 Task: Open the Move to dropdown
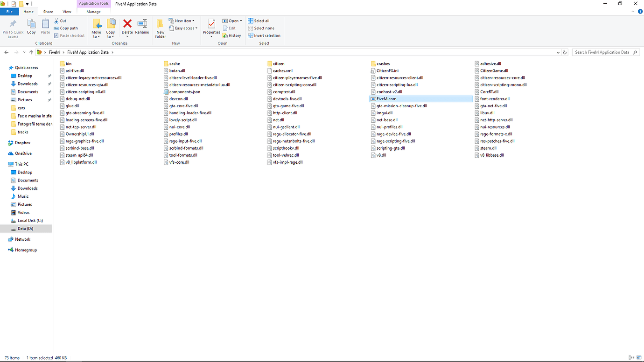coord(97,28)
